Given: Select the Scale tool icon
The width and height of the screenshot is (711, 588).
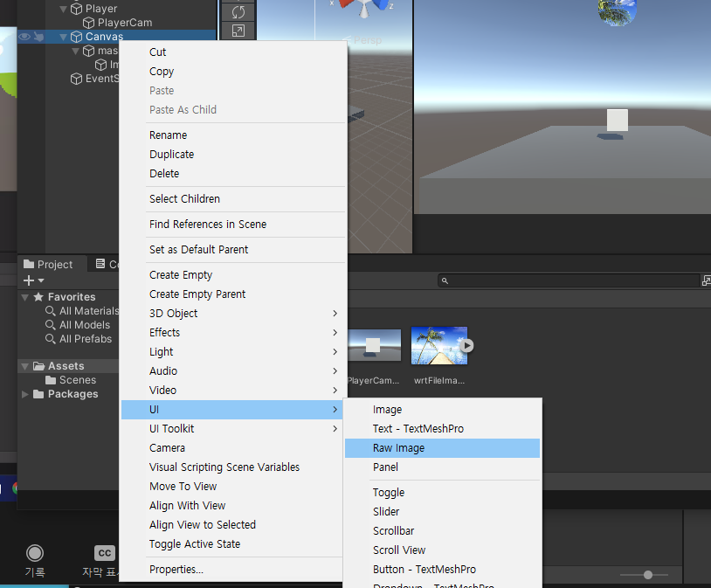Looking at the screenshot, I should [x=238, y=31].
